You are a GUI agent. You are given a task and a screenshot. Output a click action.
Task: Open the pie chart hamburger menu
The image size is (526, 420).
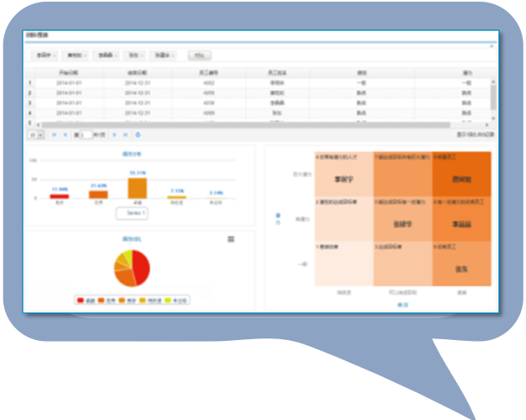231,240
